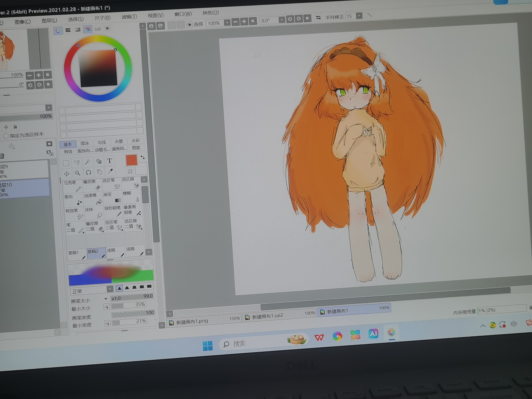Pick the 橡皮擦 eraser tool
This screenshot has width=532, height=399.
coord(92,185)
